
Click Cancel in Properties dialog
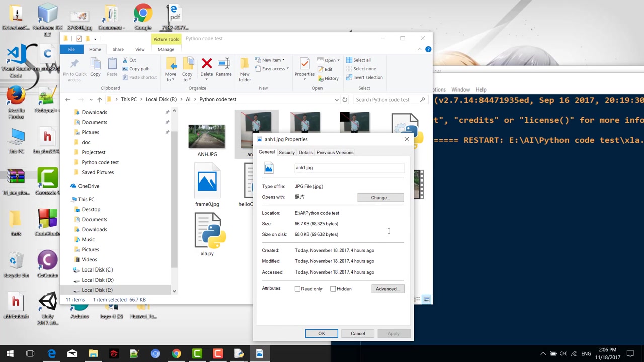coord(358,333)
